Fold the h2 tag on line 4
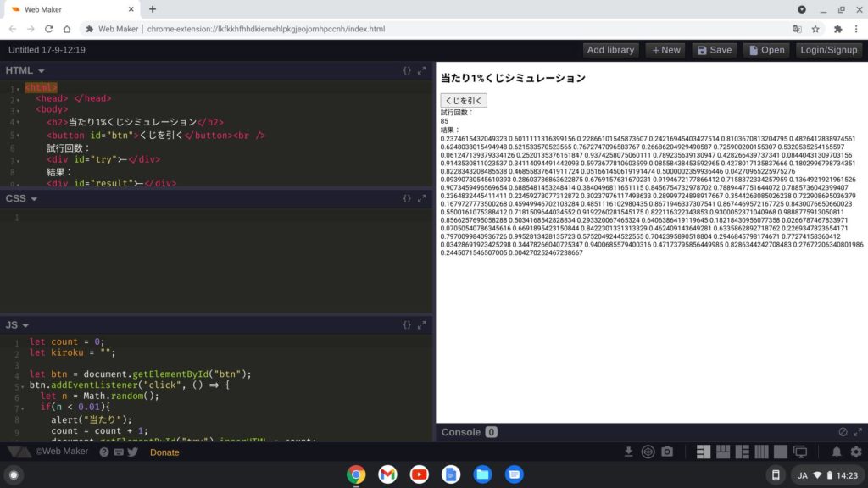This screenshot has width=868, height=488. click(18, 122)
